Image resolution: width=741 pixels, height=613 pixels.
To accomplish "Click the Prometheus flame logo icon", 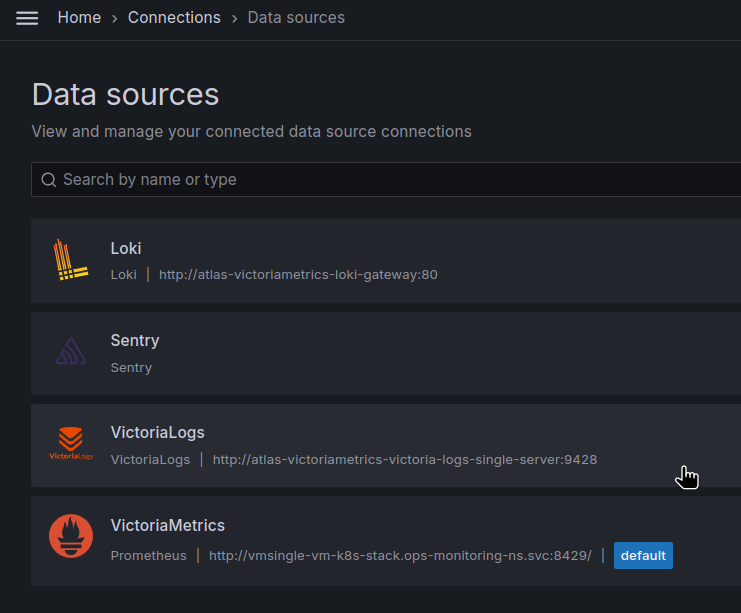I will coord(71,536).
